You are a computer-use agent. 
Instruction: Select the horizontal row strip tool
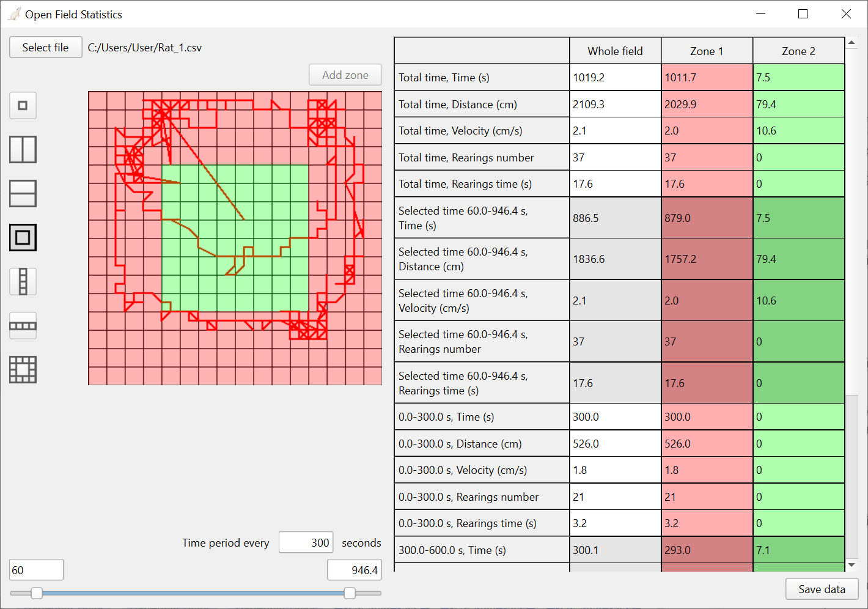(x=23, y=325)
